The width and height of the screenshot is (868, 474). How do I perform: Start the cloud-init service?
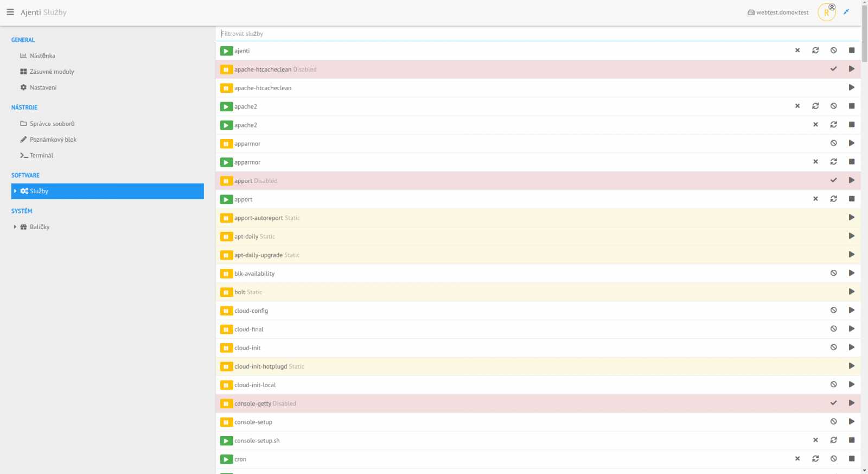point(852,347)
